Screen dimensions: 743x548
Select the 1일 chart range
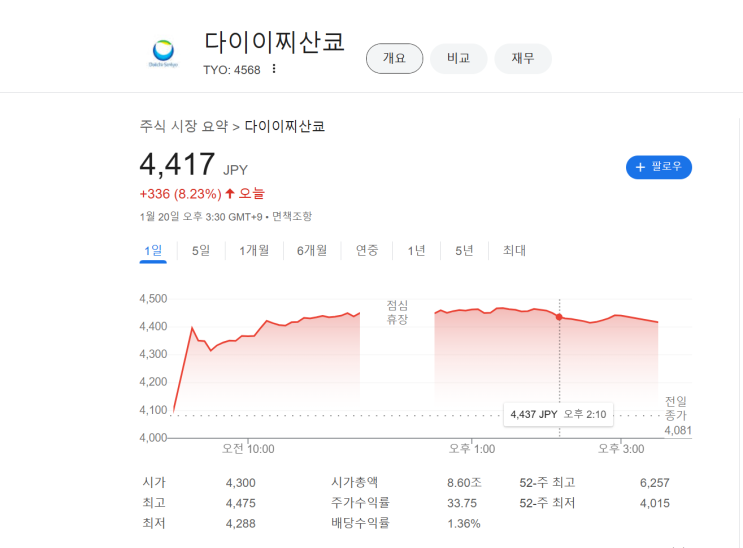click(x=153, y=250)
